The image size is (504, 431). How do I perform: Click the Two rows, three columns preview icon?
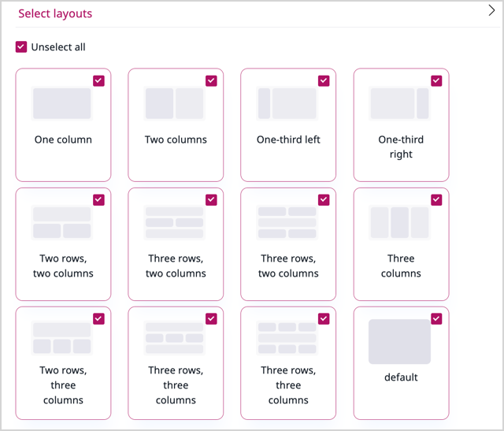tap(62, 338)
